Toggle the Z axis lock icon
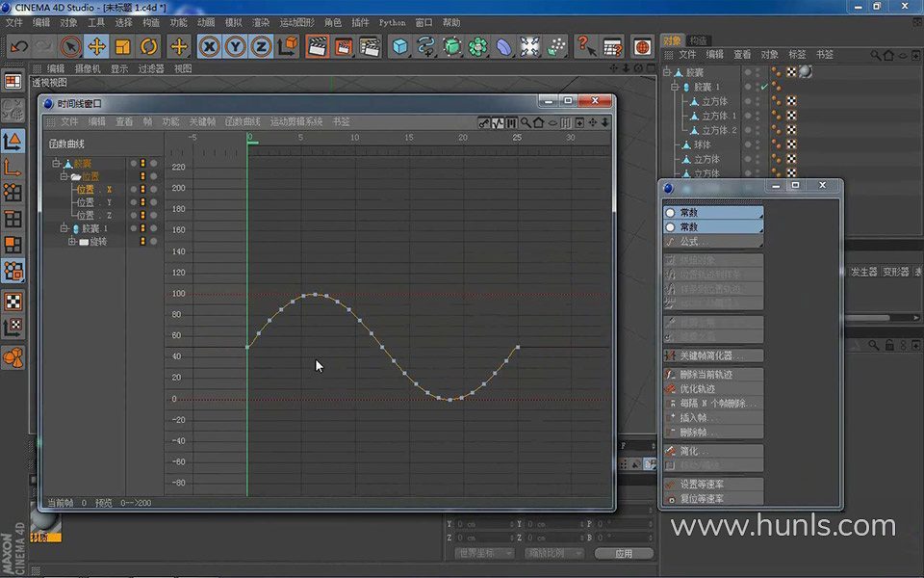Screen dimensions: 924x578 pyautogui.click(x=261, y=46)
